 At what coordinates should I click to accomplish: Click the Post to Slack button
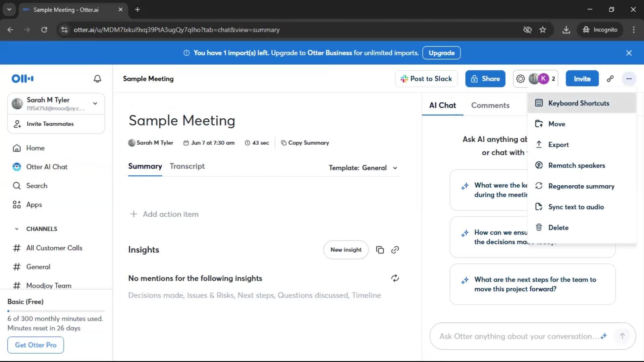426,79
